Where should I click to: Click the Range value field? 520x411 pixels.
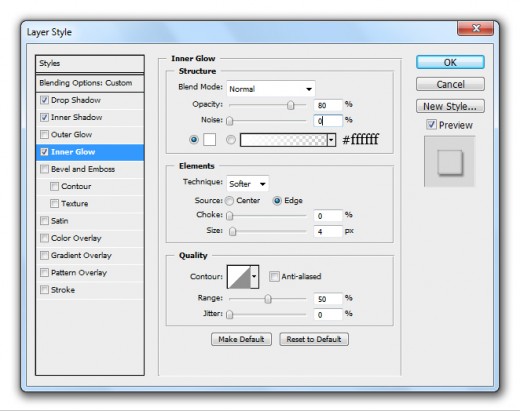328,299
